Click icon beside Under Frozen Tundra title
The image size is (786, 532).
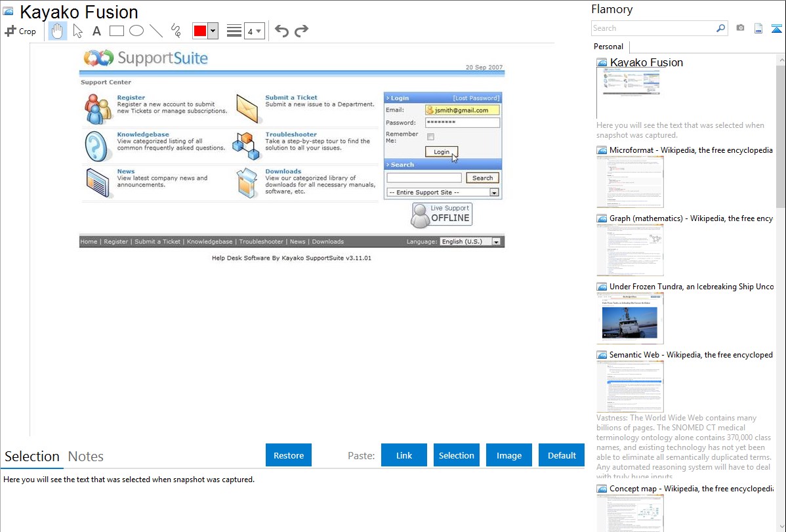tap(602, 287)
